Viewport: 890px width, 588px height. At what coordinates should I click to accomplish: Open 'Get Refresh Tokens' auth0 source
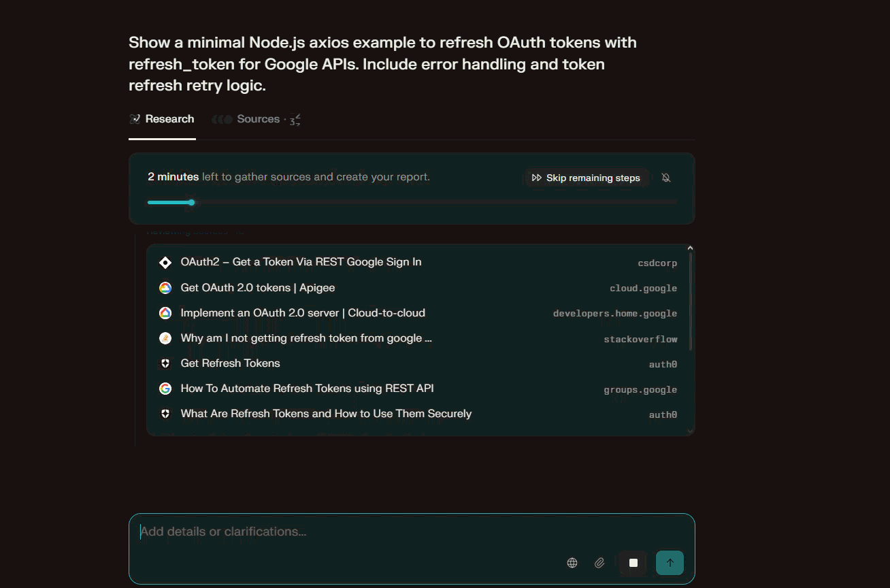pyautogui.click(x=230, y=363)
